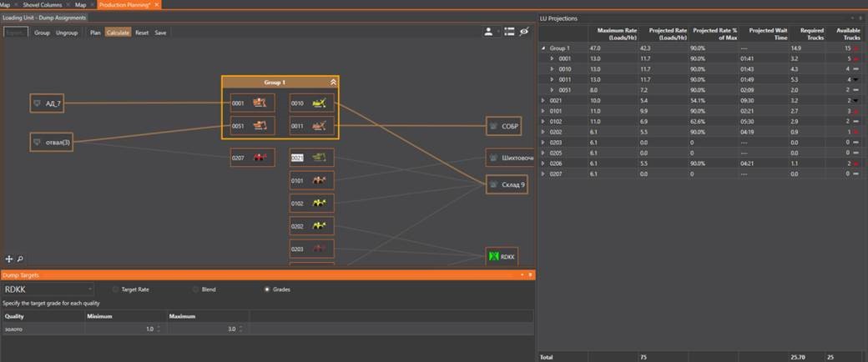
Task: Increase the золото minimum value stepper
Action: (x=159, y=327)
